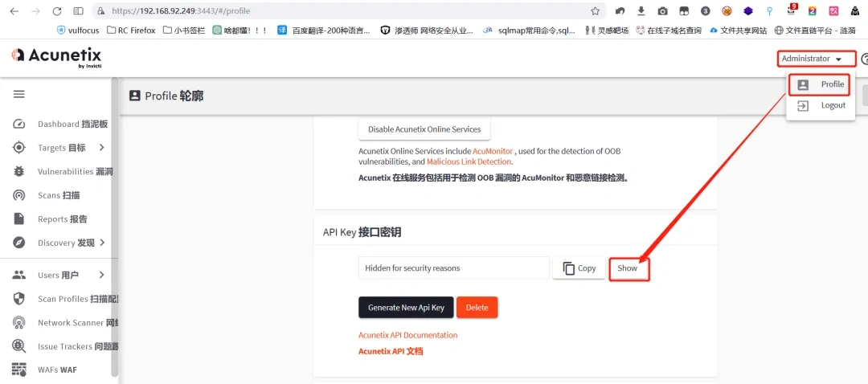868x384 pixels.
Task: Open the 灵感靶场 bookmark
Action: pos(606,31)
